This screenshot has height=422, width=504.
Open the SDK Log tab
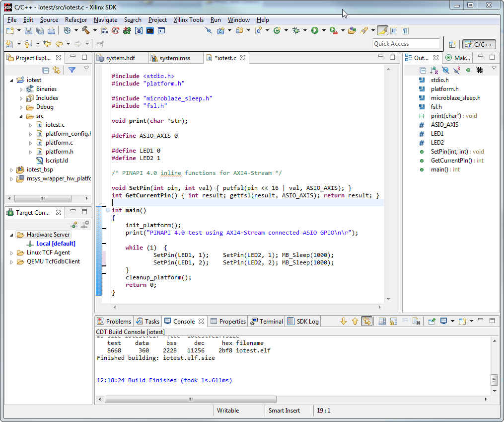[303, 321]
